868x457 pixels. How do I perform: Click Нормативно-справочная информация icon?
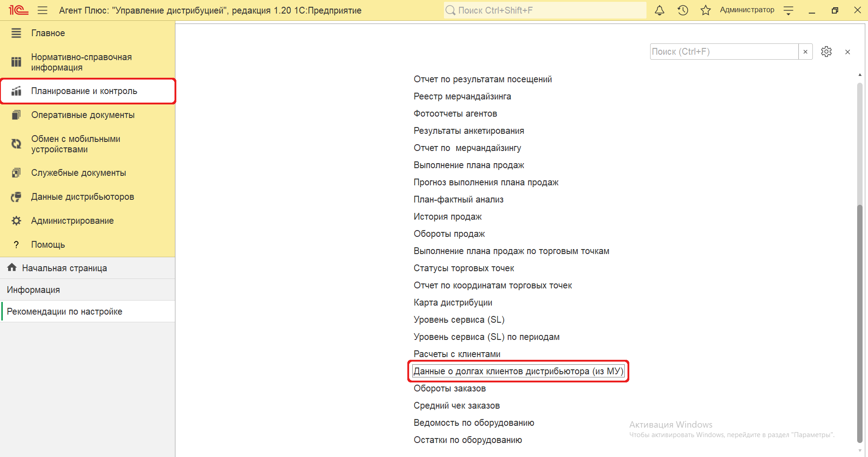click(16, 62)
